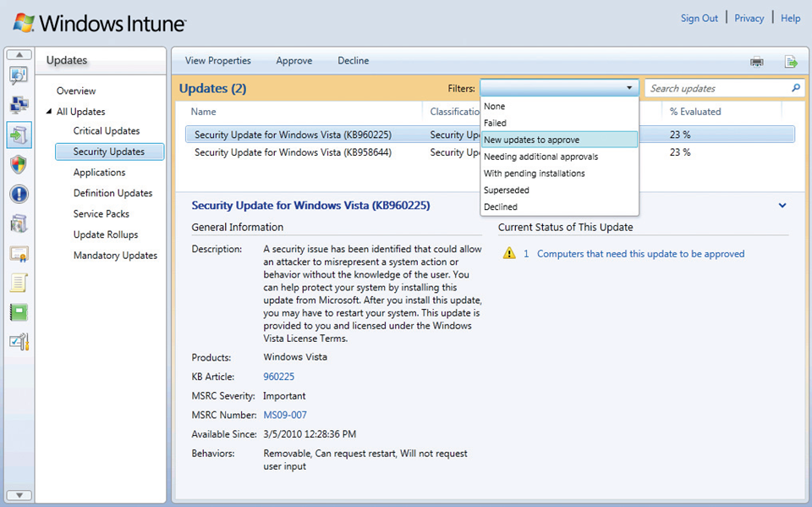Click the sidebar scroll up arrow
This screenshot has width=812, height=507.
tap(19, 54)
